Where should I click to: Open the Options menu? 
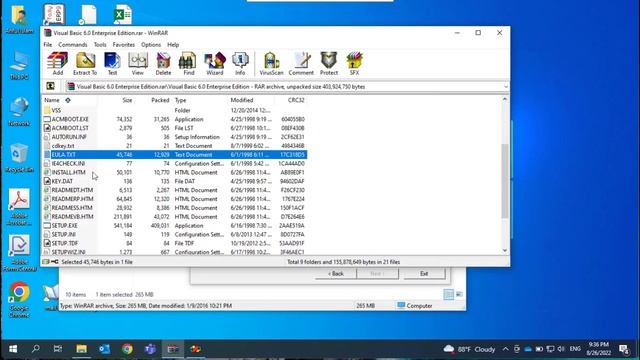(x=151, y=44)
